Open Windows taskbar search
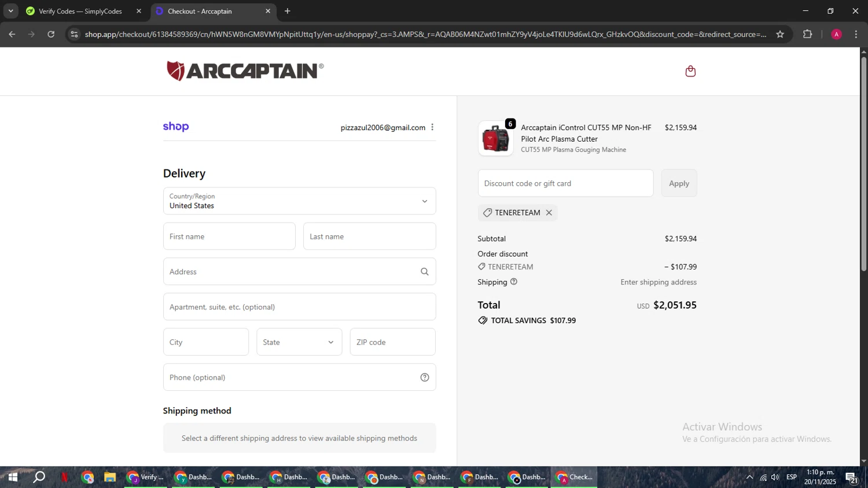 (39, 478)
